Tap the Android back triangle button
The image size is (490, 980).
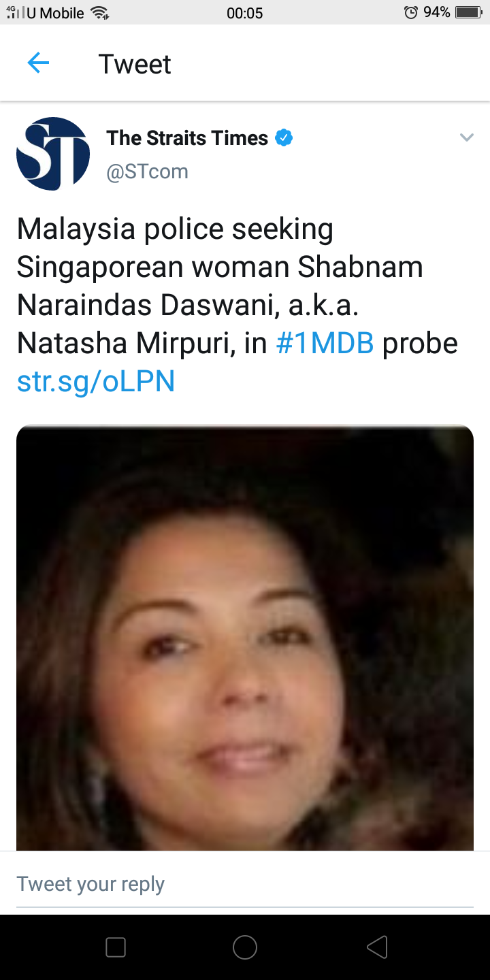[377, 947]
